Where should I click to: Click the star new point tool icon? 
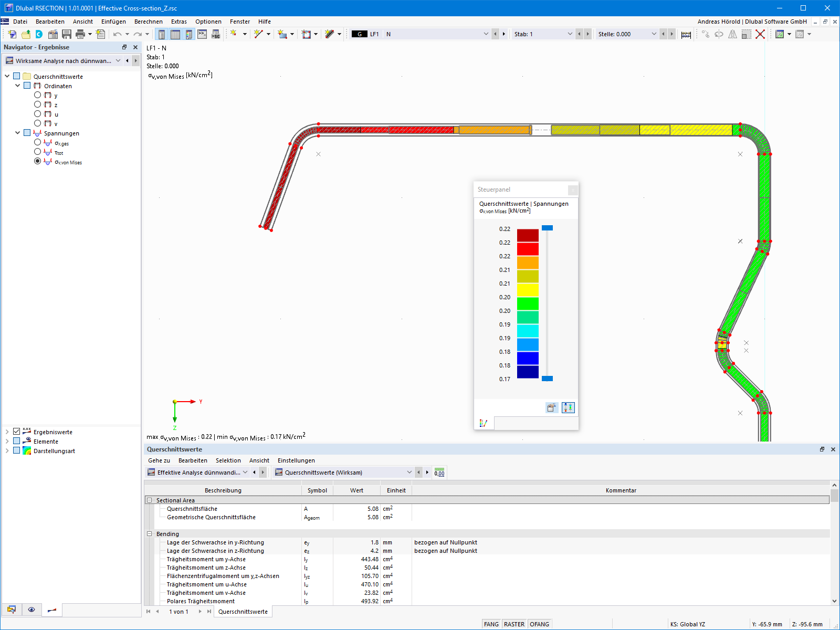point(234,34)
